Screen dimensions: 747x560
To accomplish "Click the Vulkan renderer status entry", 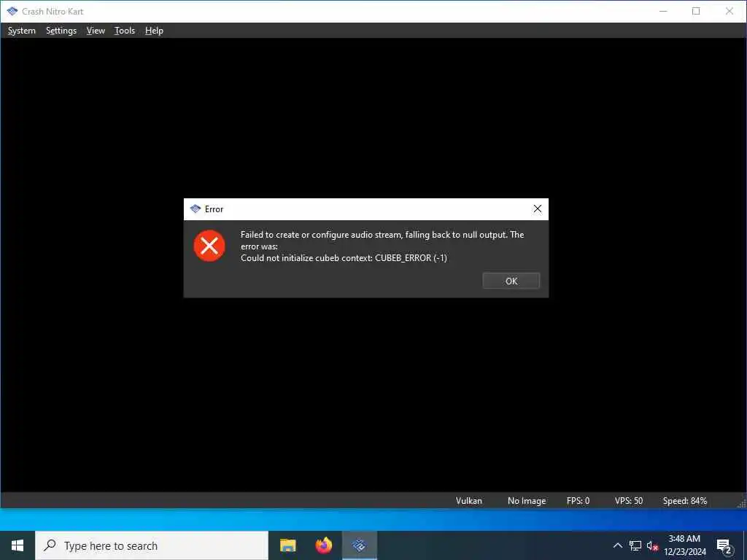I will 469,500.
